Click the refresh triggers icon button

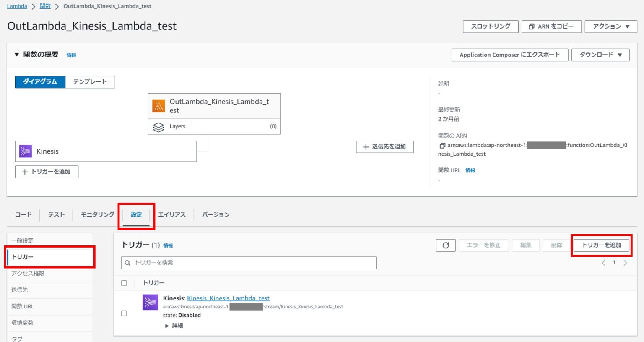coord(446,245)
